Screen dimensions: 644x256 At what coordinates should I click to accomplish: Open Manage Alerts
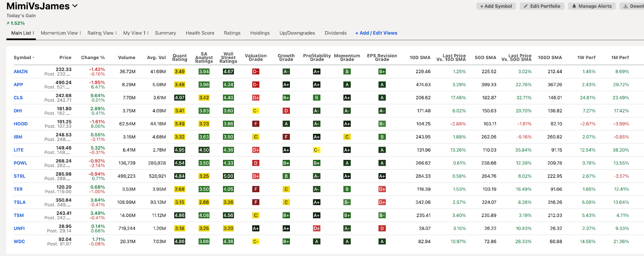[592, 6]
